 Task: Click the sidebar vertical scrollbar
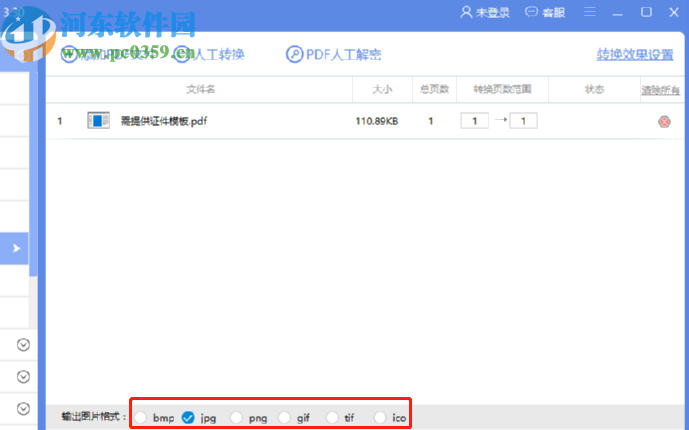[x=33, y=173]
